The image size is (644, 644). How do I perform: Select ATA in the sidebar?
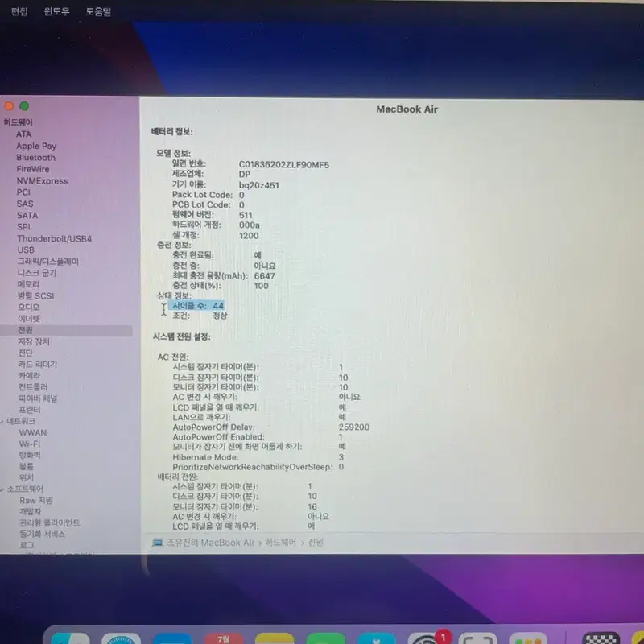click(24, 134)
